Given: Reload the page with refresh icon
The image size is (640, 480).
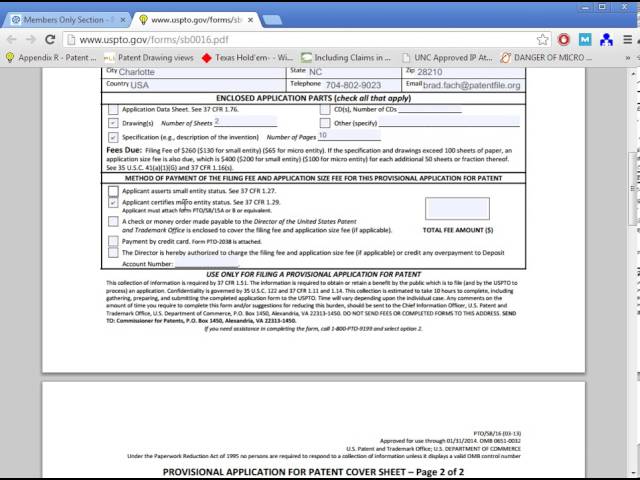Looking at the screenshot, I should point(50,40).
